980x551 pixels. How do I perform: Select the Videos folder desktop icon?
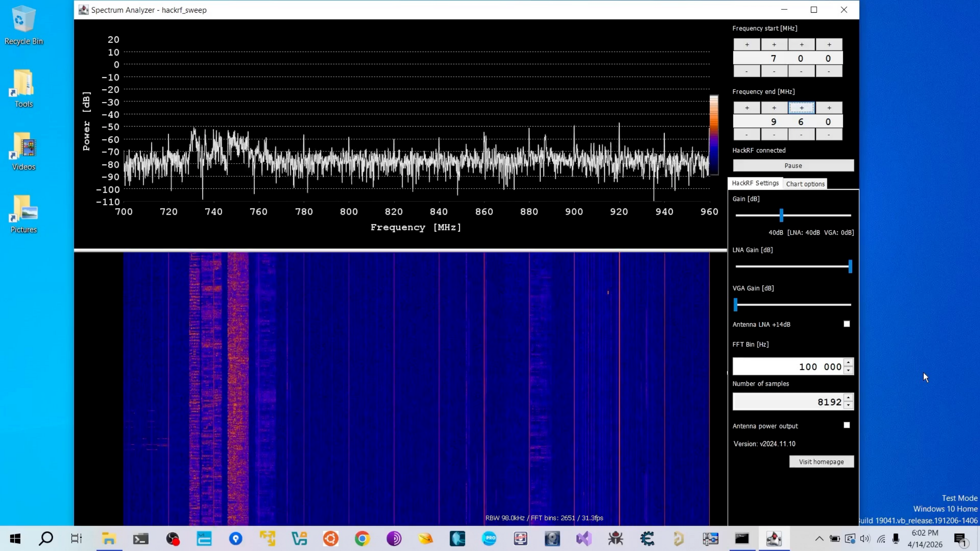click(24, 151)
